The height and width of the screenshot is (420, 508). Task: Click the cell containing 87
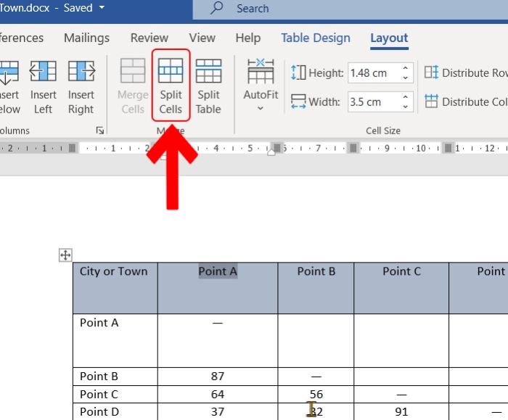pos(218,376)
